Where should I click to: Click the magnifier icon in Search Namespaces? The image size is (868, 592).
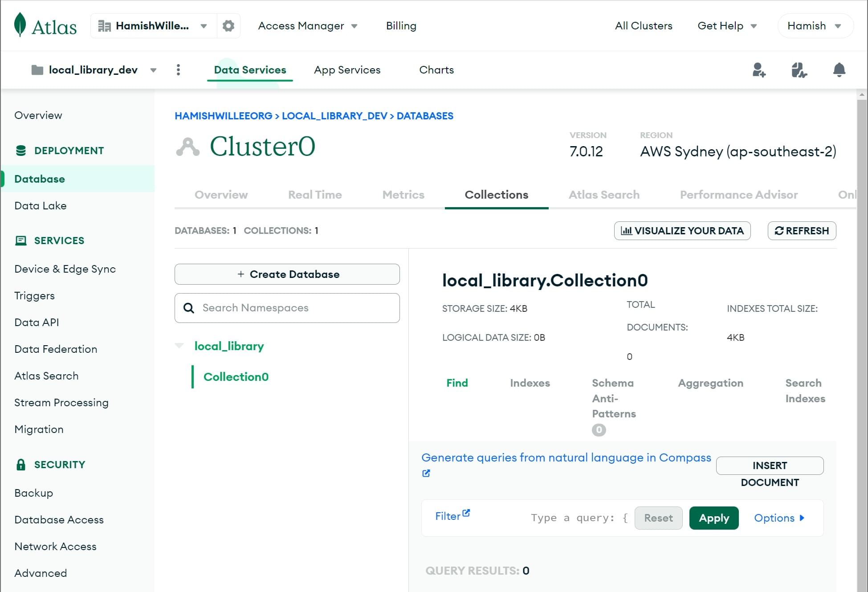(x=189, y=308)
